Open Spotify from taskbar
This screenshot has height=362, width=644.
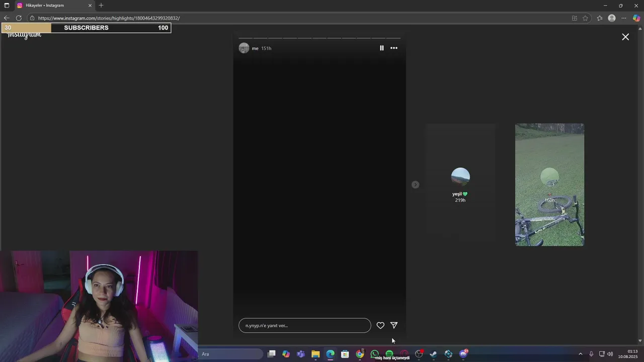tap(389, 354)
